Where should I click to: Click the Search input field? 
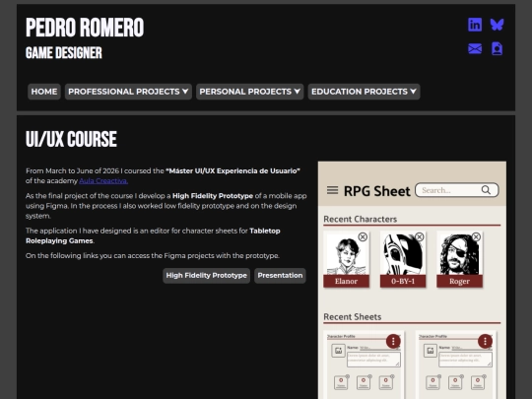[x=457, y=190]
